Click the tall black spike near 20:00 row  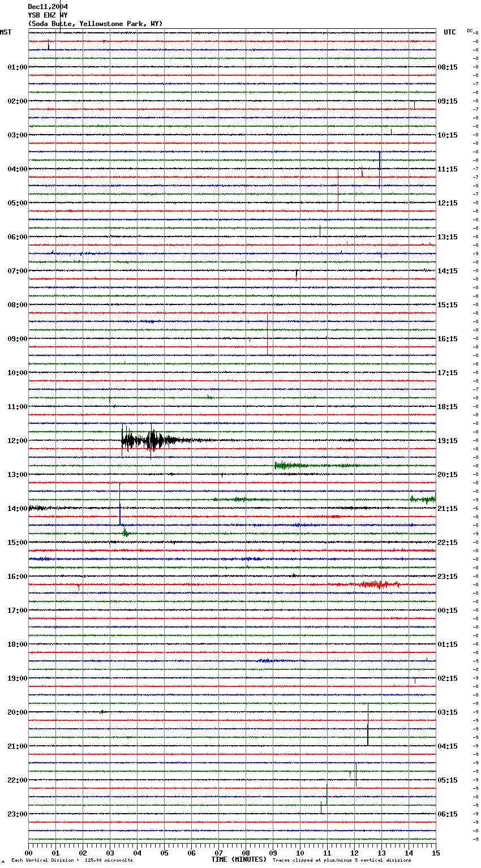(368, 725)
